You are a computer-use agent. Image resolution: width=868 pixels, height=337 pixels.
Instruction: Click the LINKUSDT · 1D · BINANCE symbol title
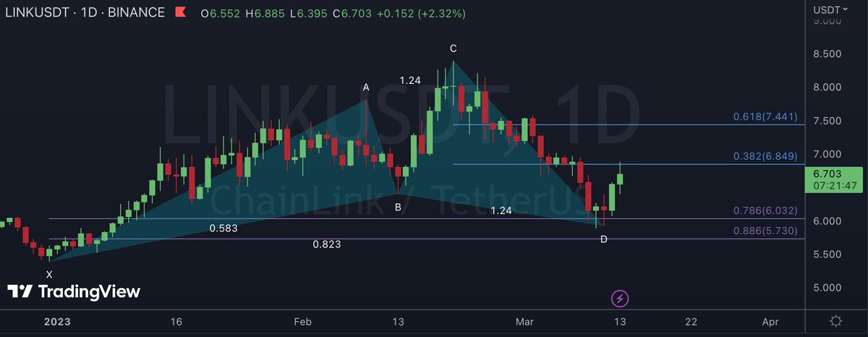[85, 14]
